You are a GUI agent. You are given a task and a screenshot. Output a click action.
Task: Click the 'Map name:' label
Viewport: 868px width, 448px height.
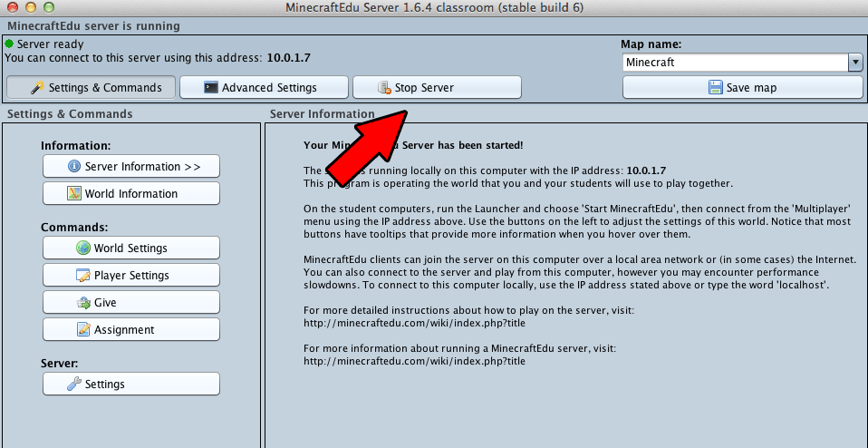[651, 44]
